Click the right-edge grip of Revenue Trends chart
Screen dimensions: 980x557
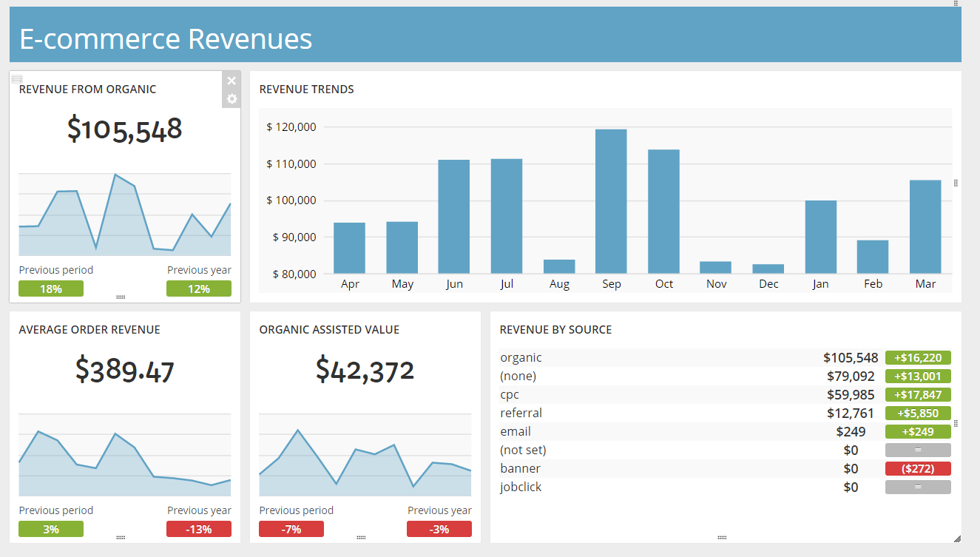956,183
